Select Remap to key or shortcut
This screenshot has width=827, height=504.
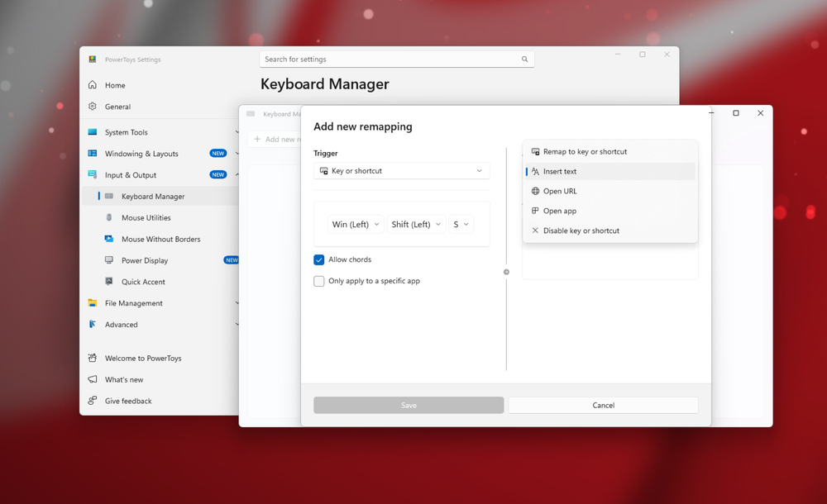(x=610, y=151)
